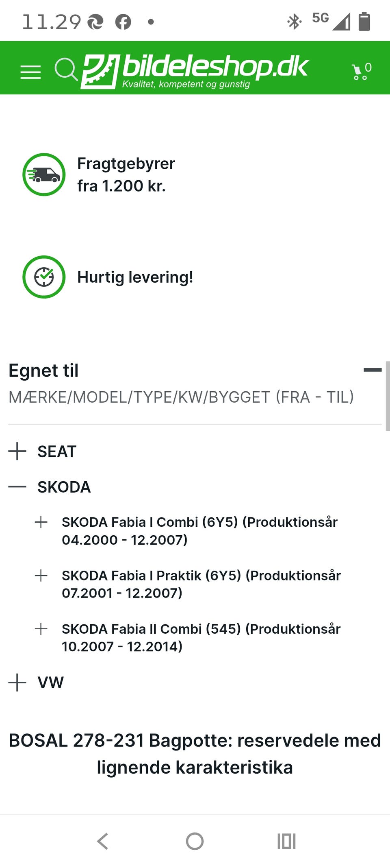Image resolution: width=390 pixels, height=868 pixels.
Task: Tap the delivery van icon
Action: [44, 174]
